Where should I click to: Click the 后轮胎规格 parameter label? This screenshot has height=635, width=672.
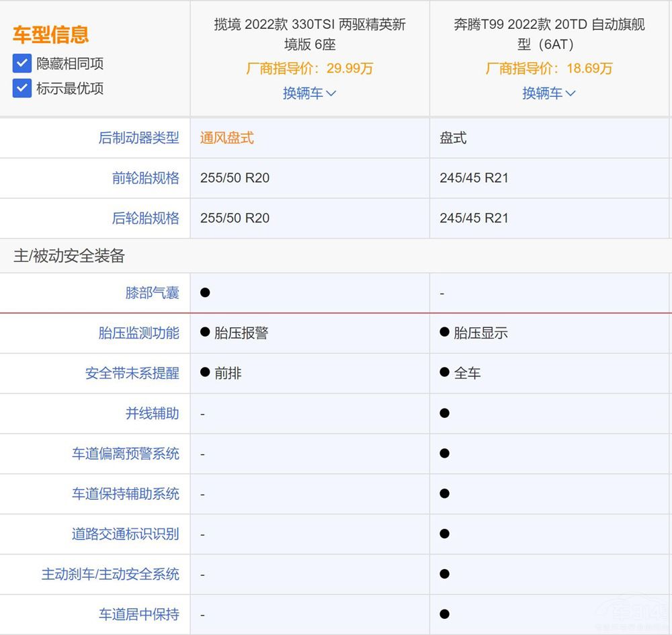(x=146, y=218)
